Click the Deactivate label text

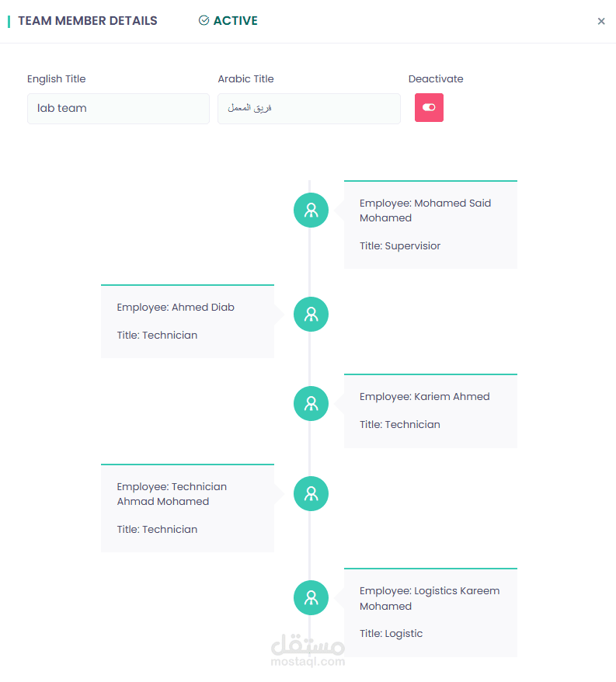(x=436, y=78)
